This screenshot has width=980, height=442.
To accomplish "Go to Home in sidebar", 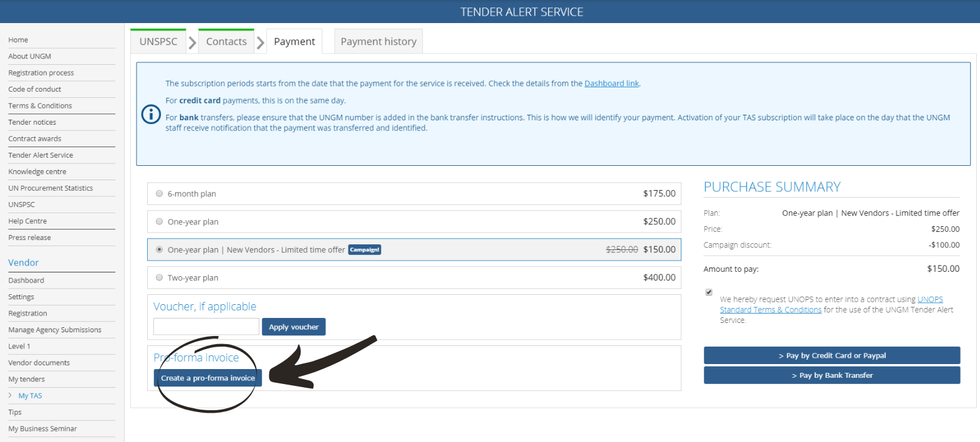I will [18, 40].
